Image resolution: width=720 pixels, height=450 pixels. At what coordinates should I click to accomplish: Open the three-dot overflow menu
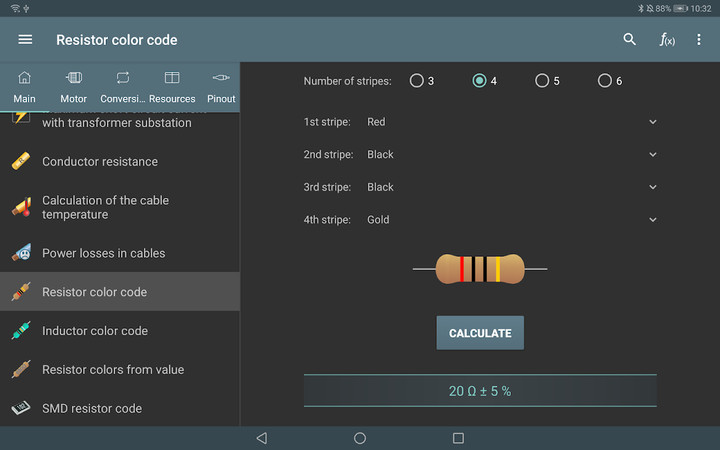click(x=699, y=39)
